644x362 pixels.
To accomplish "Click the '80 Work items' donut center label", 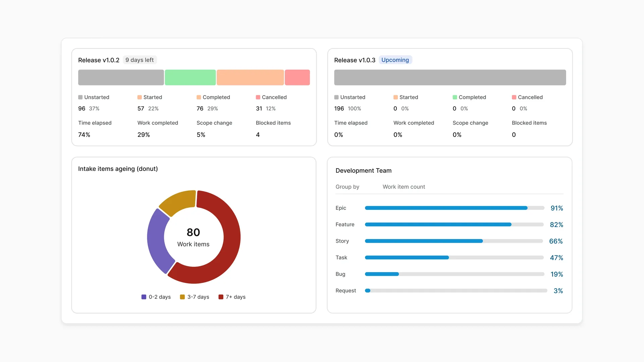I will click(x=194, y=237).
